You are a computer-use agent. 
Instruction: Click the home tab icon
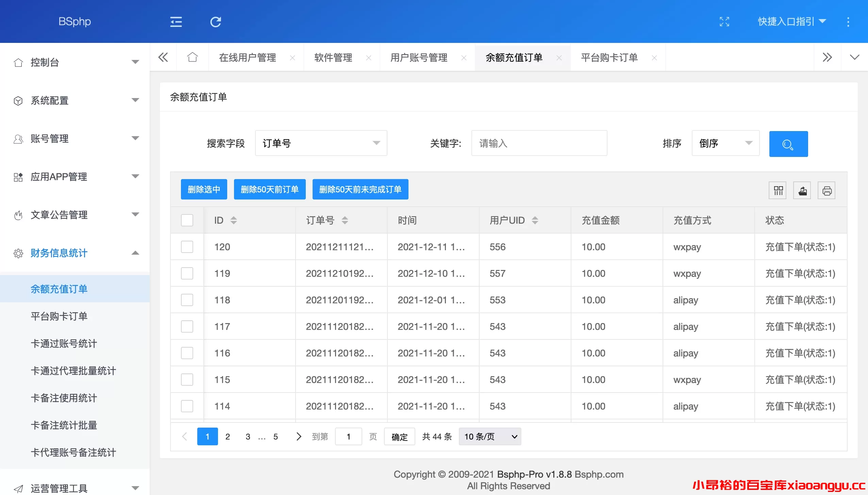(x=193, y=57)
